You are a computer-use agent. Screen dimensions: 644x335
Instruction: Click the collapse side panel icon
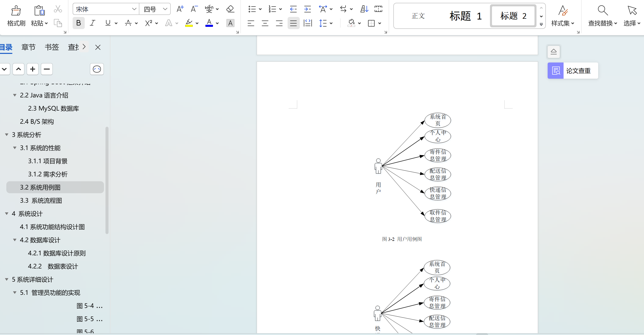[x=554, y=52]
